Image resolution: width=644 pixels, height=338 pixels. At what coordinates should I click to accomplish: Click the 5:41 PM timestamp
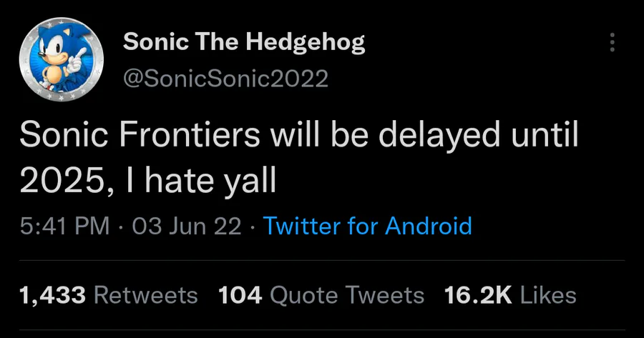[x=64, y=227]
